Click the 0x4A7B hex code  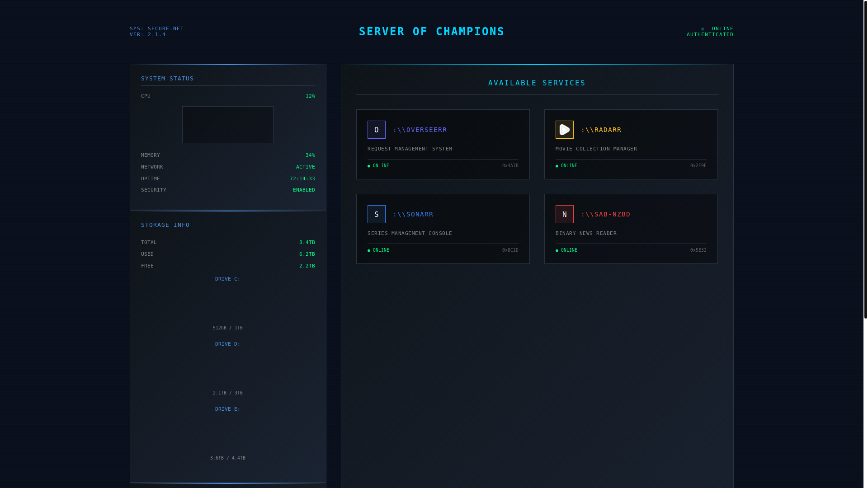tap(510, 166)
